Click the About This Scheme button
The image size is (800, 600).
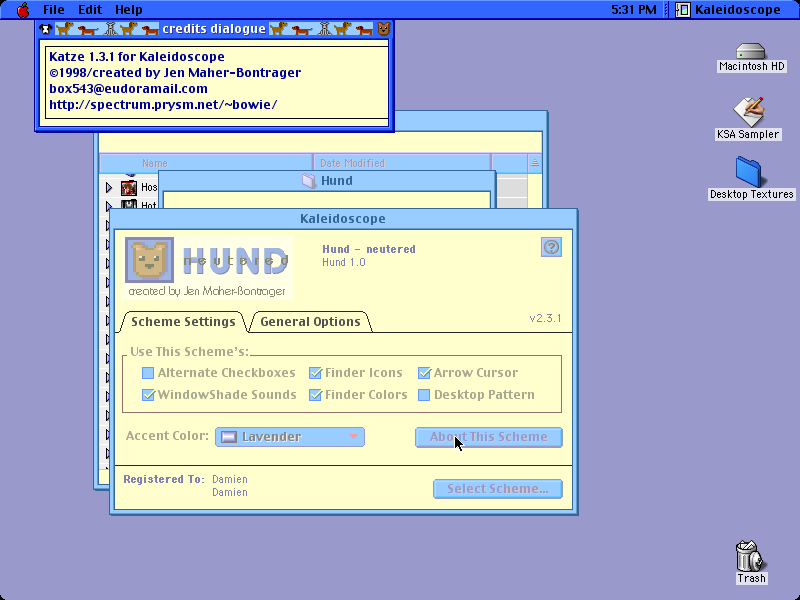(x=489, y=437)
